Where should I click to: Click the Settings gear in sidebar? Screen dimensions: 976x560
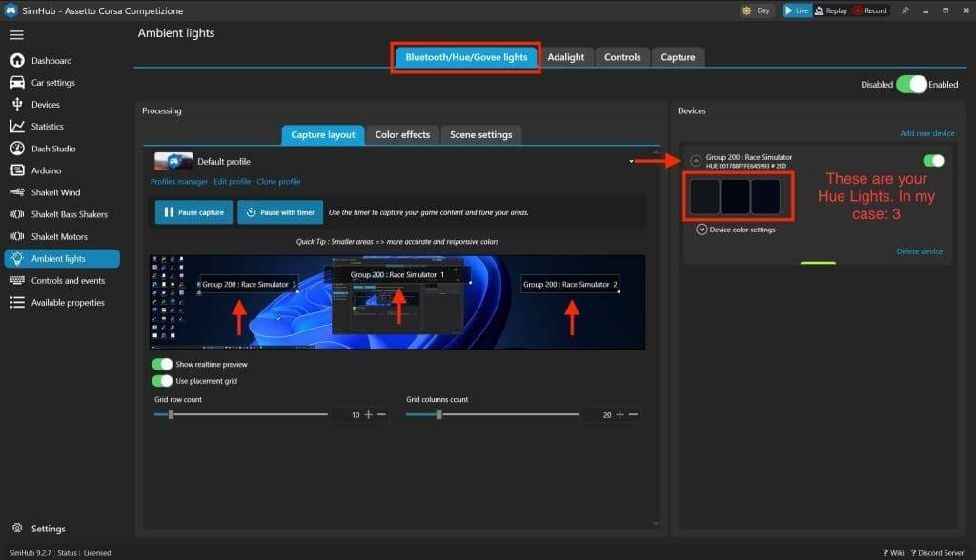point(17,529)
